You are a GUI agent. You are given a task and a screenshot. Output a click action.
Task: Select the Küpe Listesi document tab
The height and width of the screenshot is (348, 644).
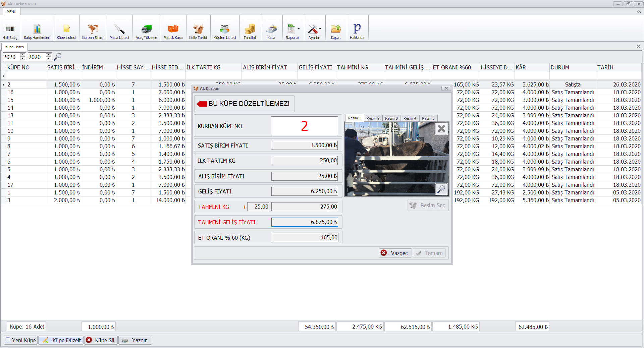point(15,47)
